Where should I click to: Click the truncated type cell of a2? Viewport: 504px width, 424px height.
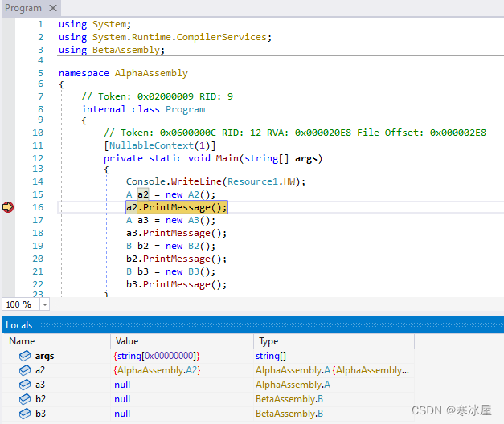[x=332, y=370]
